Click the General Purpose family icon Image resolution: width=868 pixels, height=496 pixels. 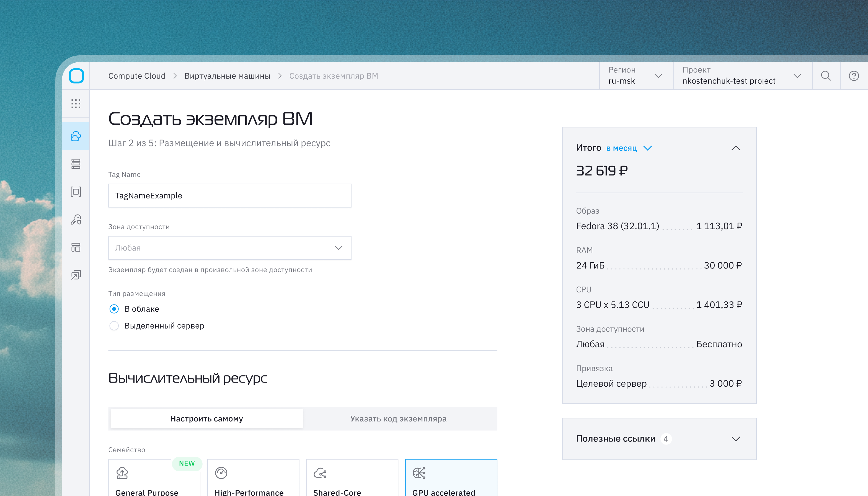122,473
